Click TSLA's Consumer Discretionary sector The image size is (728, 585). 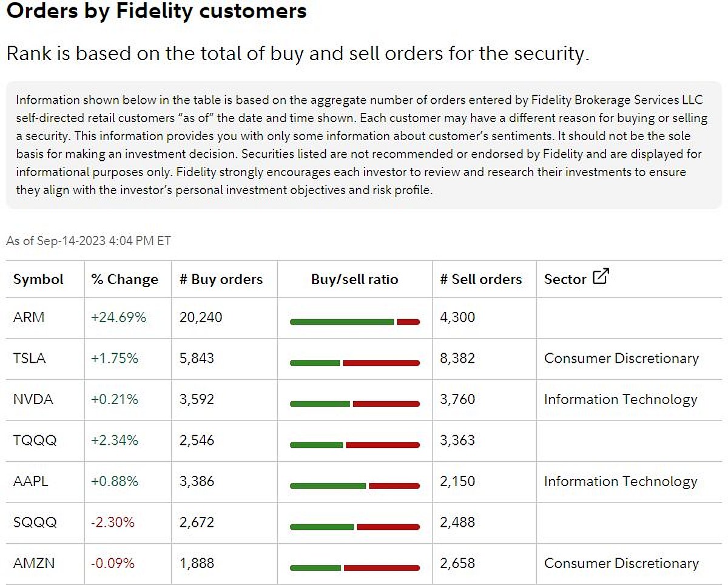pyautogui.click(x=621, y=358)
